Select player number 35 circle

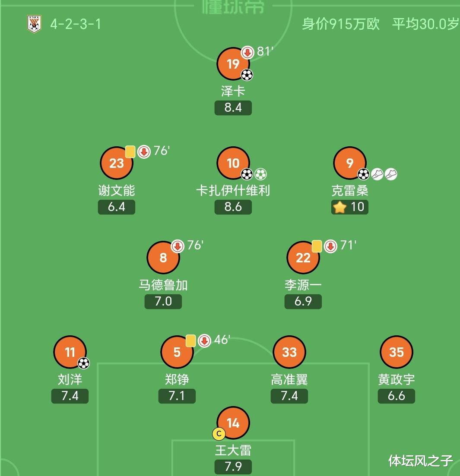click(x=397, y=352)
